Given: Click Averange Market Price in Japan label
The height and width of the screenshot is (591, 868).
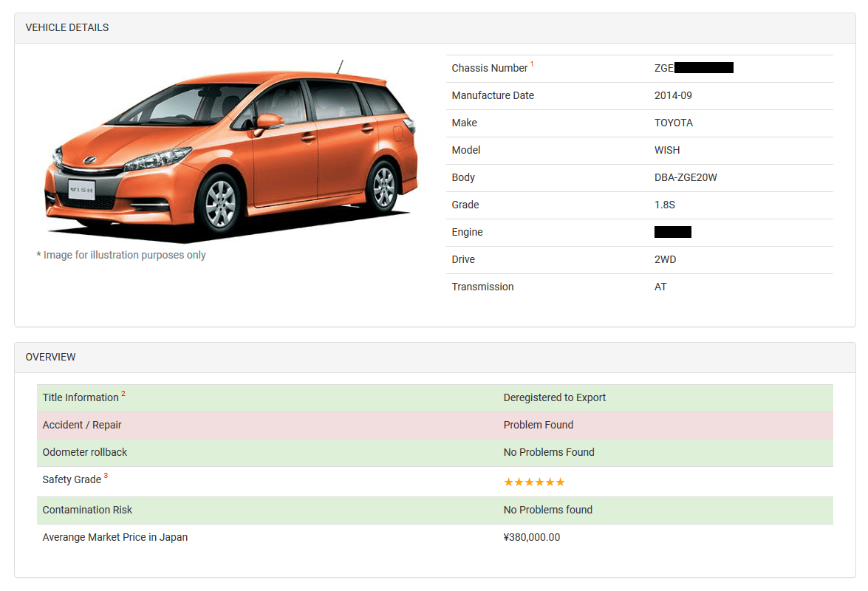Looking at the screenshot, I should tap(115, 537).
